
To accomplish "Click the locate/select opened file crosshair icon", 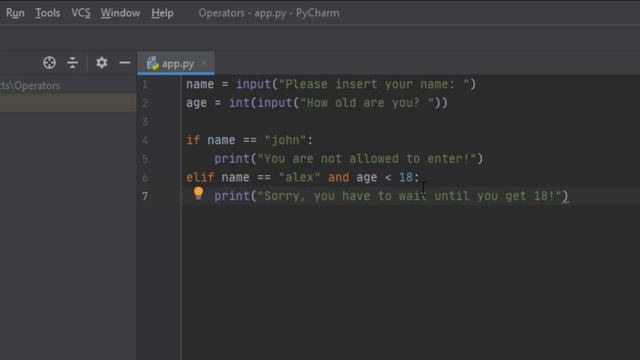I will coord(49,63).
